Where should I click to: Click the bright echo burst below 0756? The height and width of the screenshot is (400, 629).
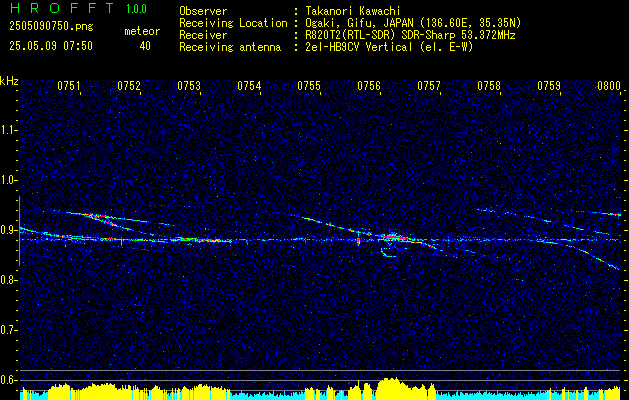click(394, 237)
